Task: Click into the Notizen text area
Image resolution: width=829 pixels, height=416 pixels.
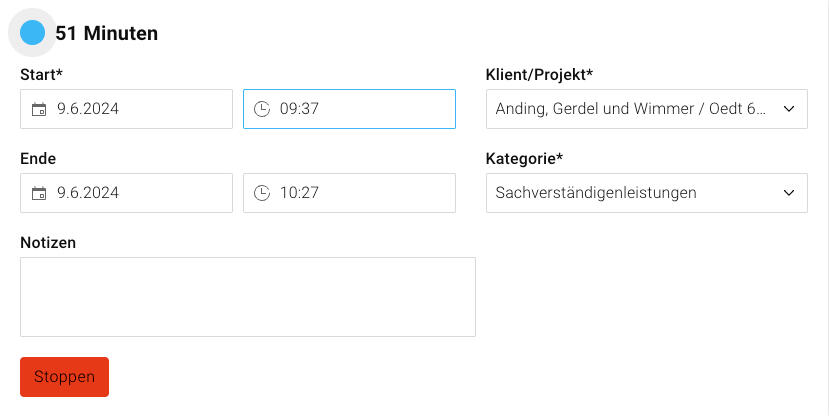Action: click(x=247, y=296)
